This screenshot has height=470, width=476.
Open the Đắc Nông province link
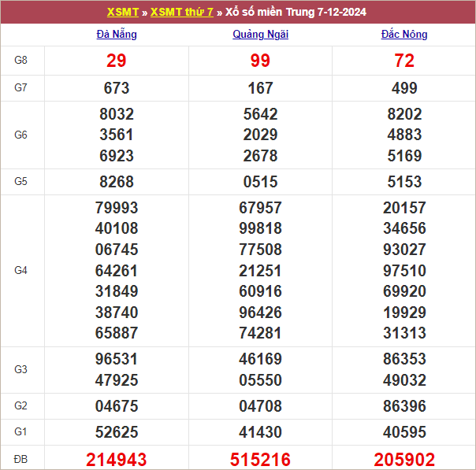pos(404,35)
